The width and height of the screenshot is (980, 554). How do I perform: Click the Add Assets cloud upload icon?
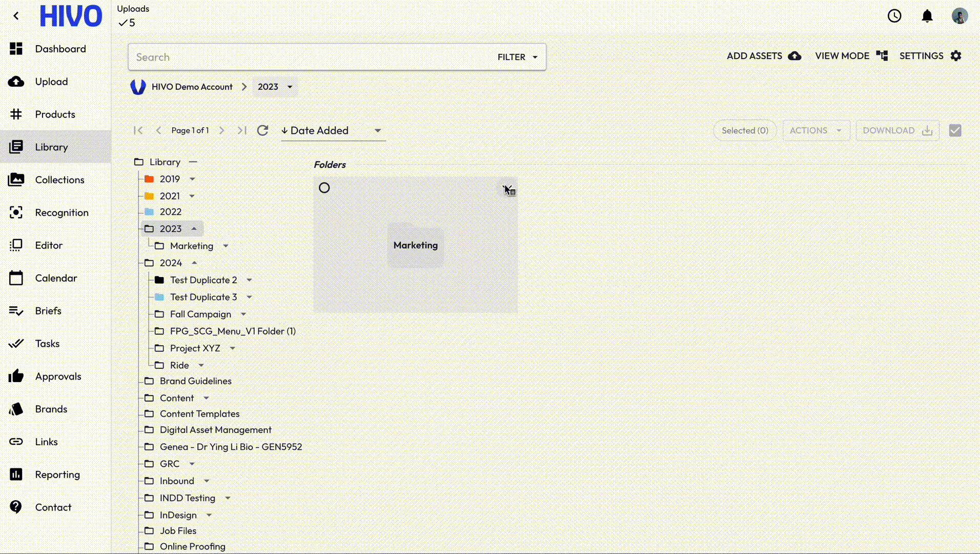tap(794, 56)
